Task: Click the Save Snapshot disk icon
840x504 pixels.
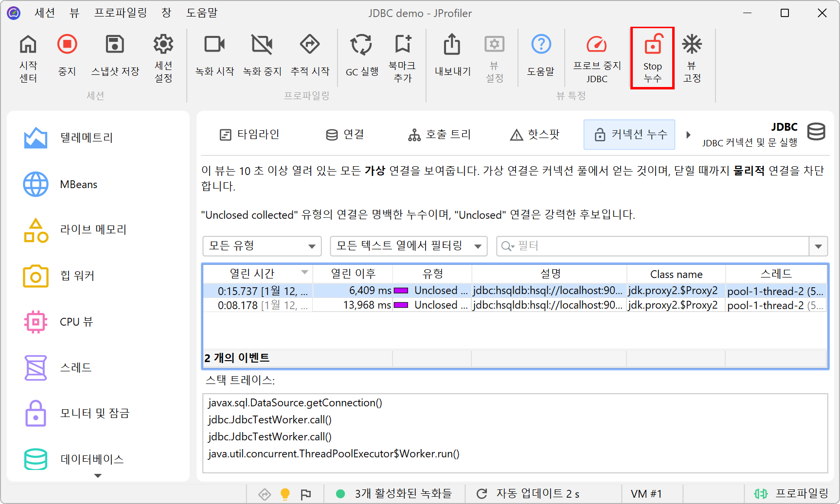Action: [x=115, y=45]
